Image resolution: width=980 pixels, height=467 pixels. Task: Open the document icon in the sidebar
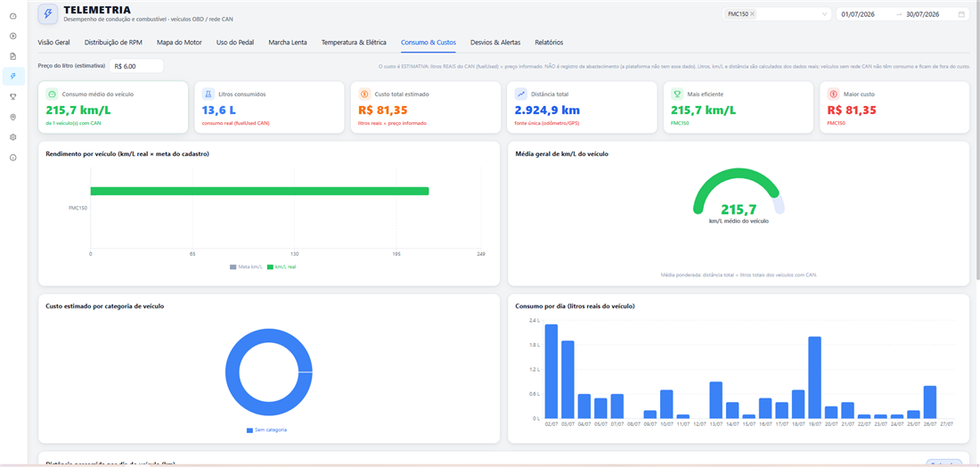click(x=13, y=56)
